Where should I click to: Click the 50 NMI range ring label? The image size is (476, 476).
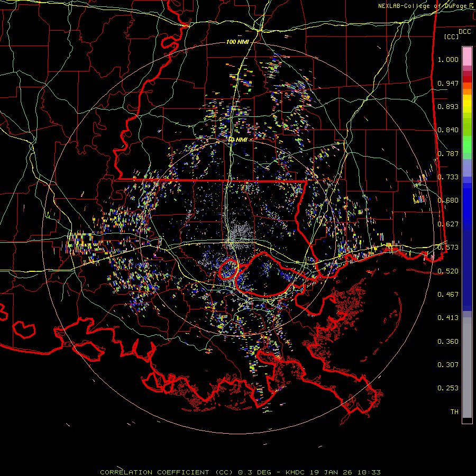(238, 139)
